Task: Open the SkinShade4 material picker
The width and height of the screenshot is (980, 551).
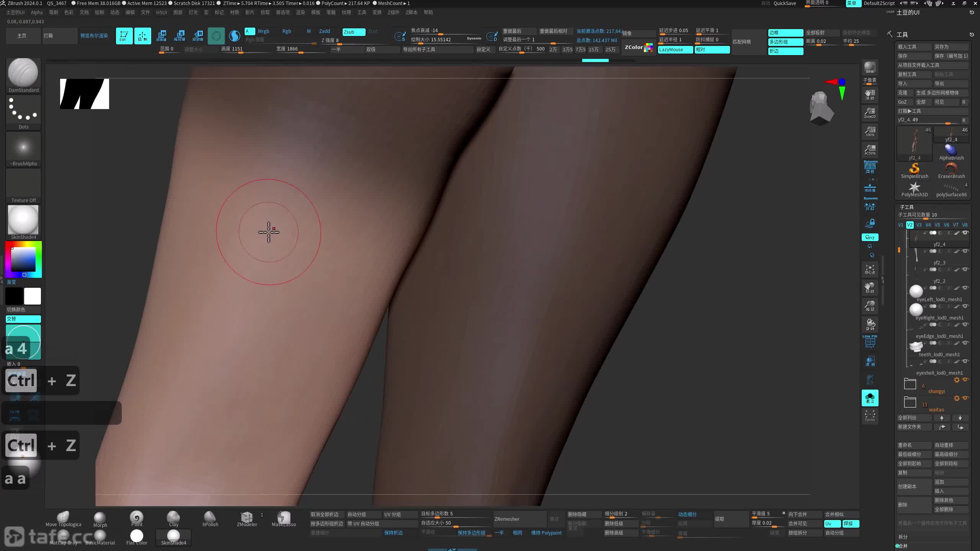Action: pyautogui.click(x=23, y=223)
